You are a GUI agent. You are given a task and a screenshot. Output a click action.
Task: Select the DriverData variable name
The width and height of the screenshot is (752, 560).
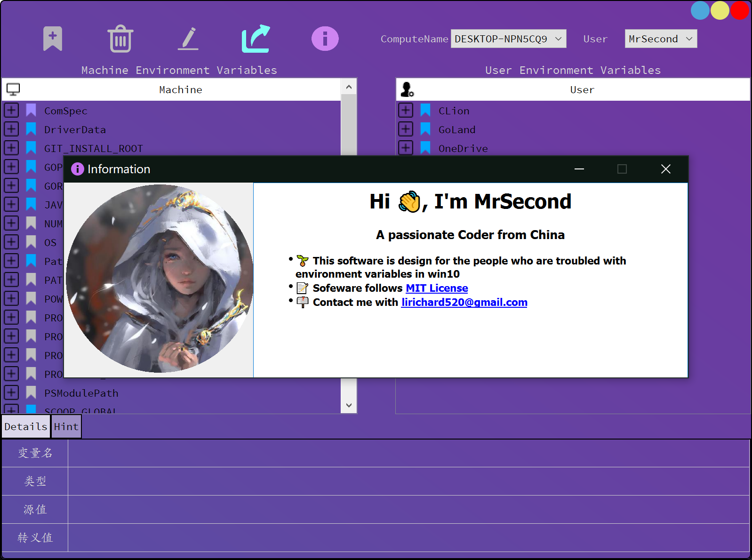[x=75, y=130]
